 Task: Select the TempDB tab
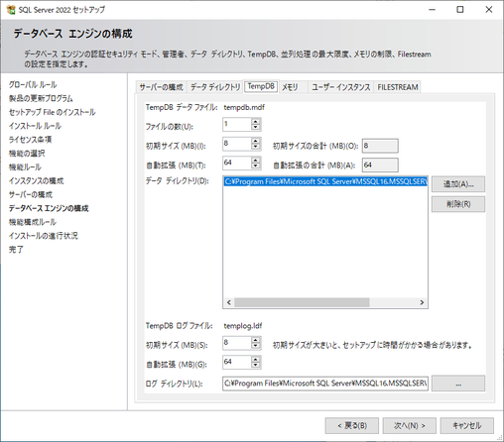261,86
